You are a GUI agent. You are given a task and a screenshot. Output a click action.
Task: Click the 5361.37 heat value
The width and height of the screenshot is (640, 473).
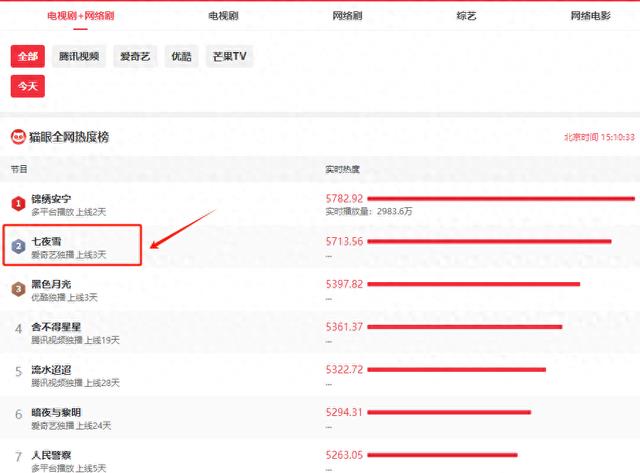[x=344, y=327]
